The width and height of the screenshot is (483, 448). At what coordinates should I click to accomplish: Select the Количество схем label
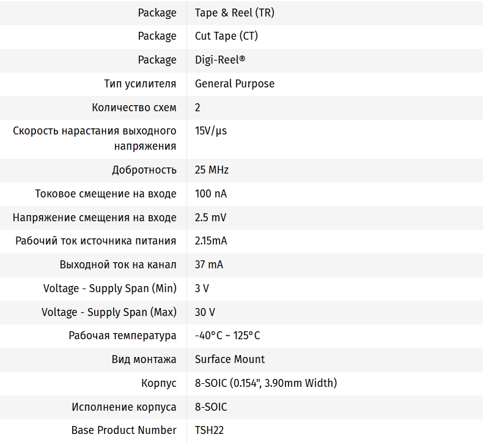tap(134, 108)
